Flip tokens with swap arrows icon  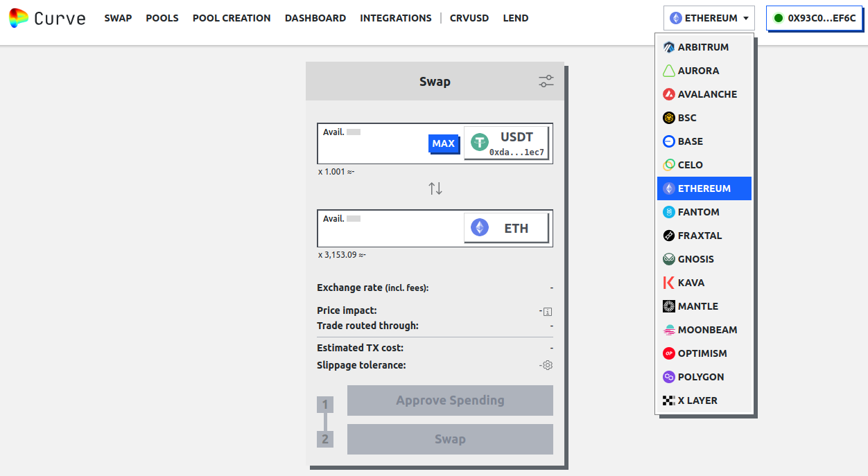point(435,188)
